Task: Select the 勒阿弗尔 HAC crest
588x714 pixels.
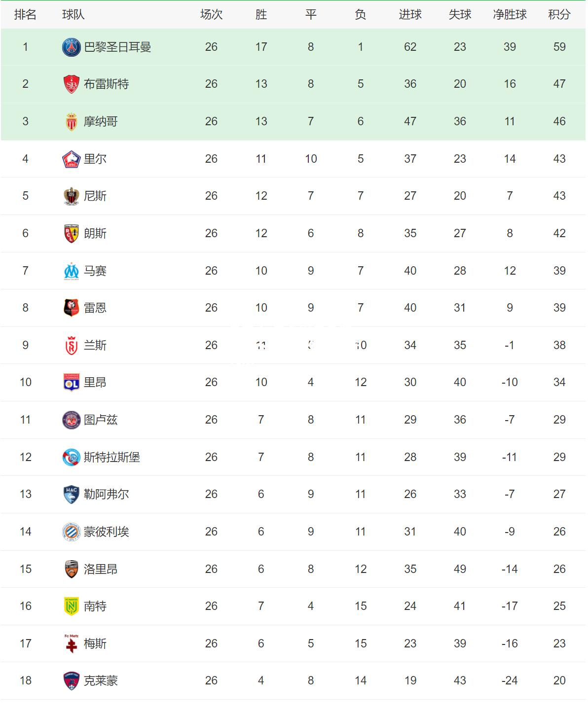Action: tap(72, 495)
